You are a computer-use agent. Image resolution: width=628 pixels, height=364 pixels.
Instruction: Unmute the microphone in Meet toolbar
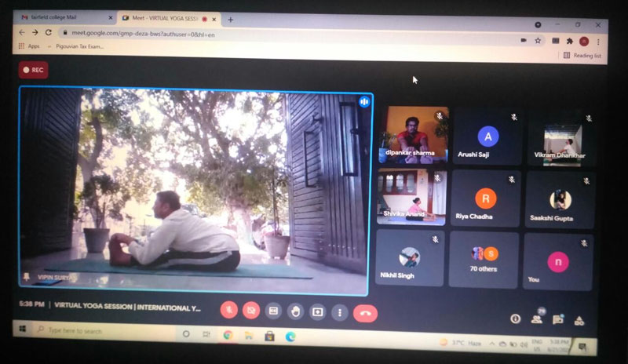click(229, 311)
